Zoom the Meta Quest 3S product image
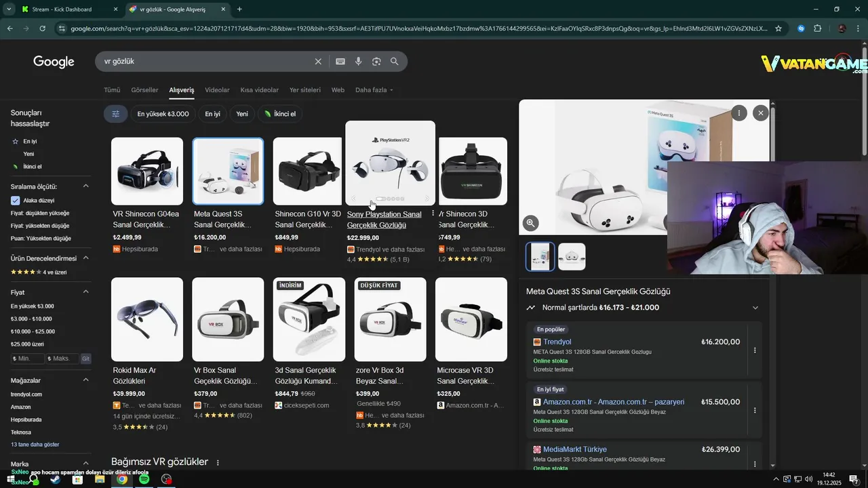This screenshot has height=488, width=868. pyautogui.click(x=530, y=222)
